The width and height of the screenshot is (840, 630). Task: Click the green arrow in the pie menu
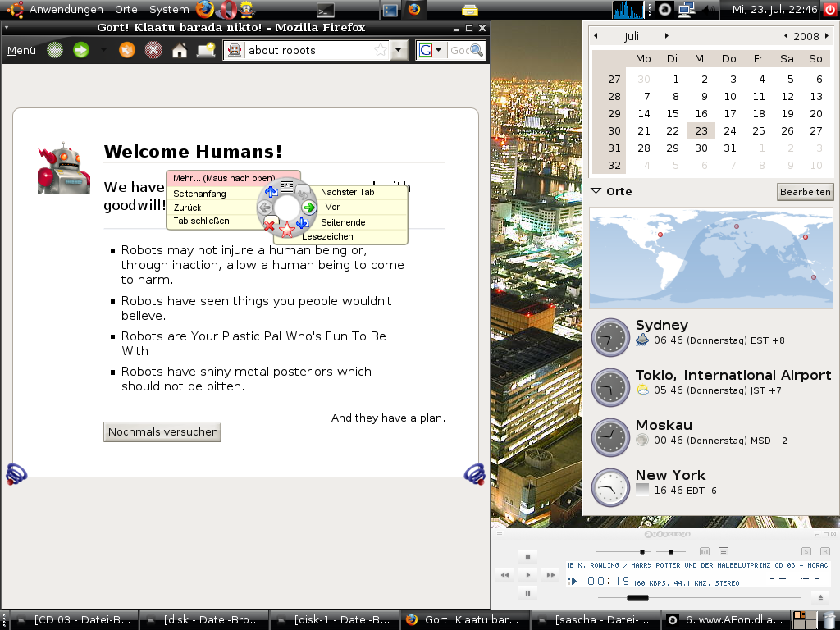(308, 208)
